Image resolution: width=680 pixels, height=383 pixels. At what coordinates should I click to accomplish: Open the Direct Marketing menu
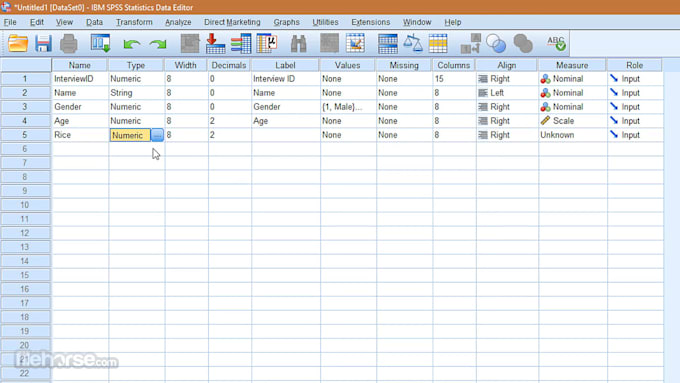point(232,22)
